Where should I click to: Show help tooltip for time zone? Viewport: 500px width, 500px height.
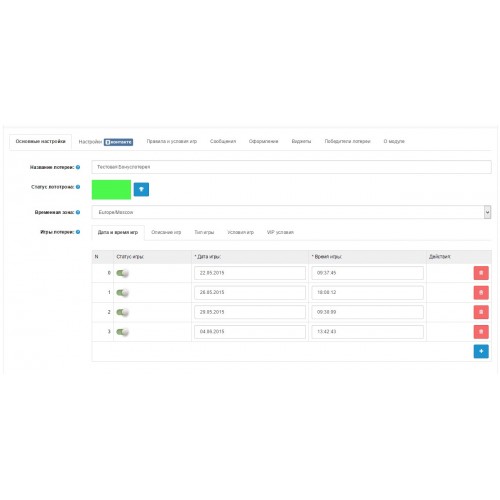pyautogui.click(x=78, y=212)
